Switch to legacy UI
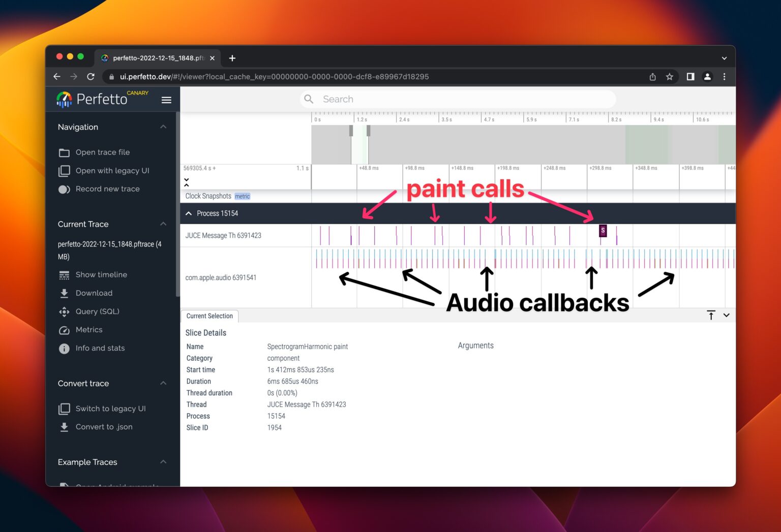781x532 pixels. (x=110, y=409)
